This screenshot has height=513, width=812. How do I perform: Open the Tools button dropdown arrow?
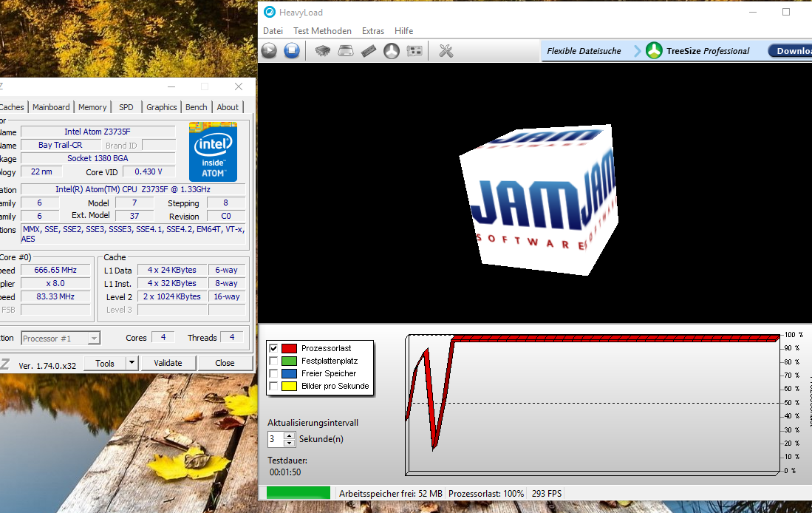pyautogui.click(x=132, y=363)
